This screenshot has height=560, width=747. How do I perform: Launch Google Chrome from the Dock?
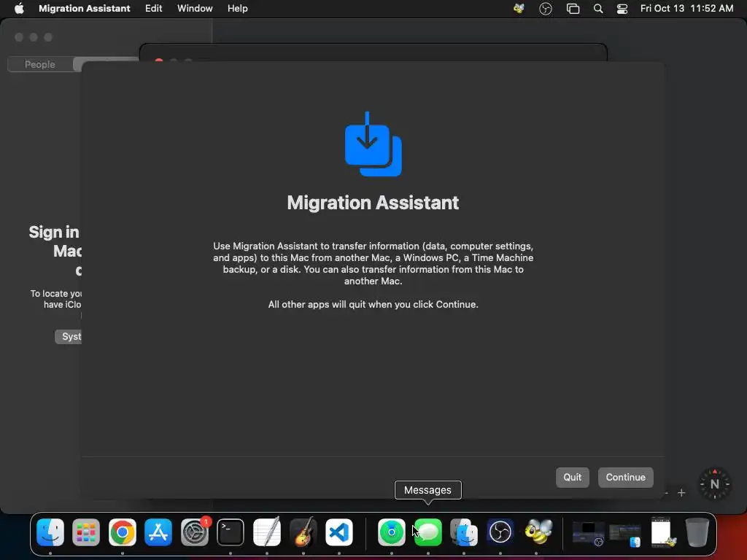(x=123, y=532)
